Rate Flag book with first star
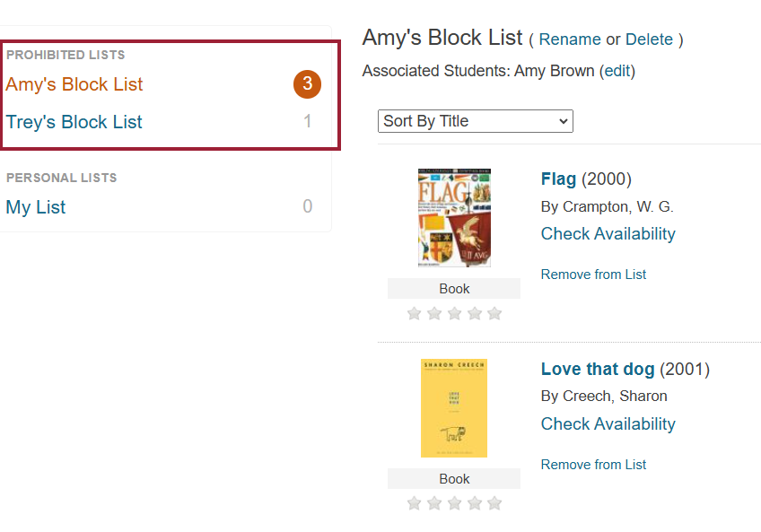The image size is (761, 532). (414, 314)
